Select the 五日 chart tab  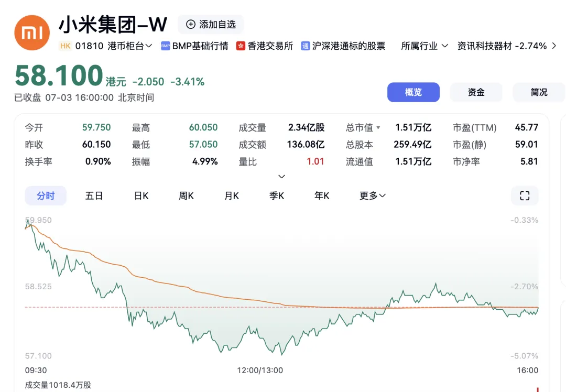pyautogui.click(x=94, y=195)
